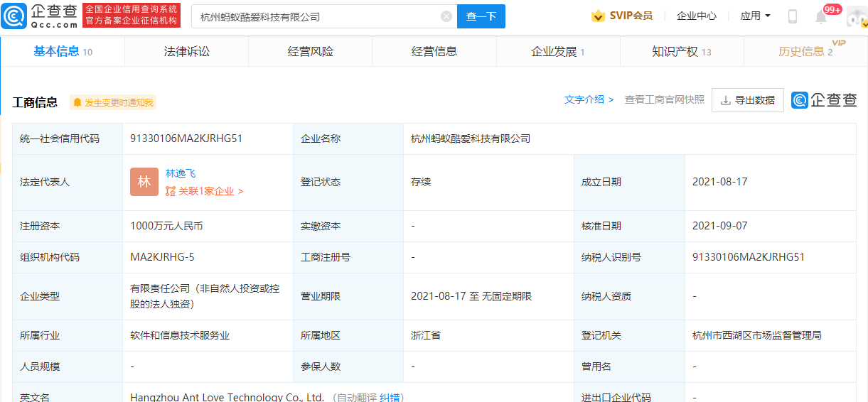The image size is (868, 402).
Task: Clear the search box text
Action: pos(446,16)
